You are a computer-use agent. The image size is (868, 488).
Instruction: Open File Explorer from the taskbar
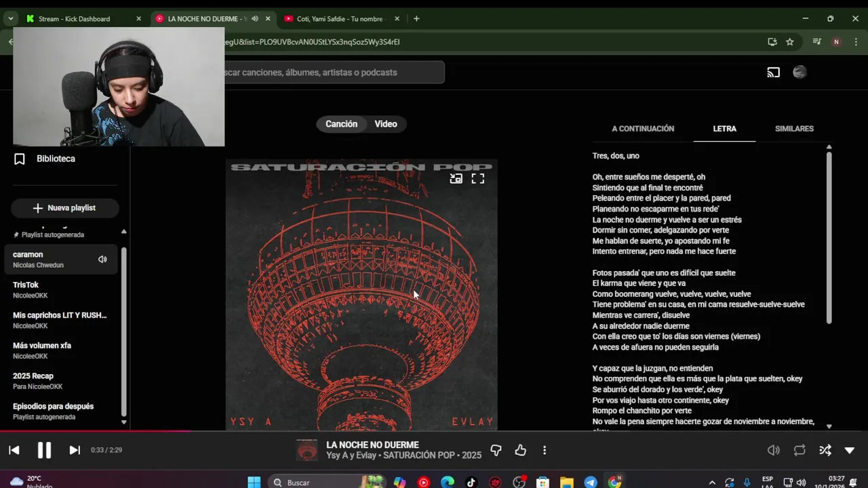tap(567, 483)
